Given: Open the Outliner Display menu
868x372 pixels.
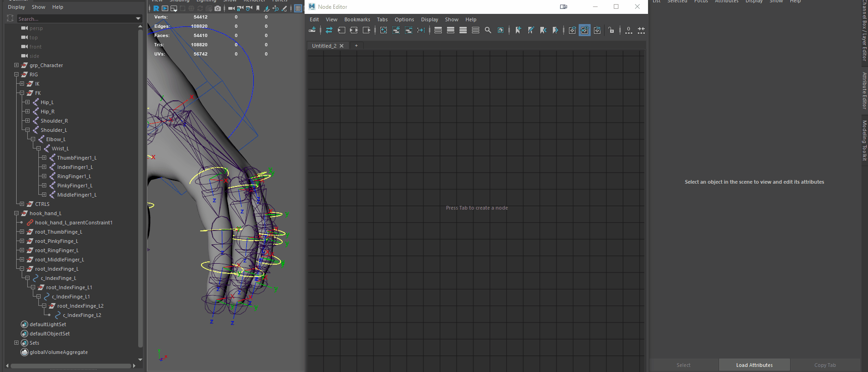Looking at the screenshot, I should pyautogui.click(x=16, y=7).
